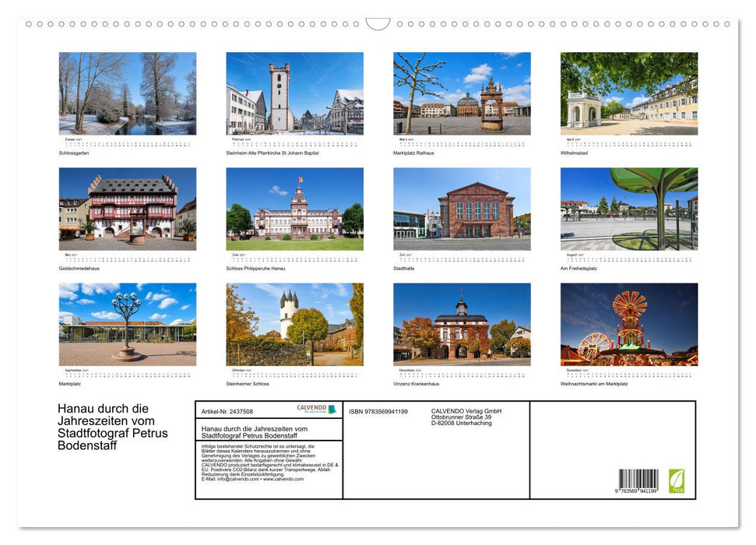Open the September Marktplatz fountain photo
This screenshot has height=545, width=756.
point(127,324)
